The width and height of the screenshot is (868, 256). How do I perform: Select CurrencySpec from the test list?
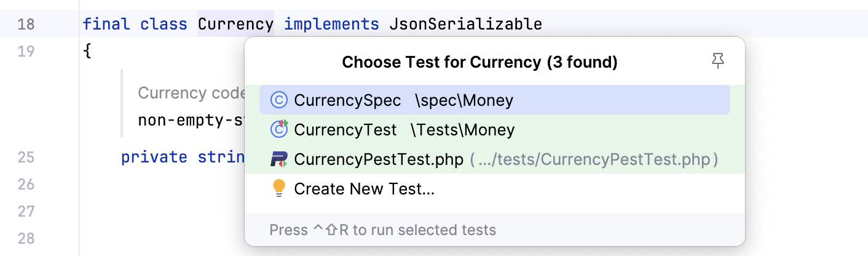pos(348,100)
